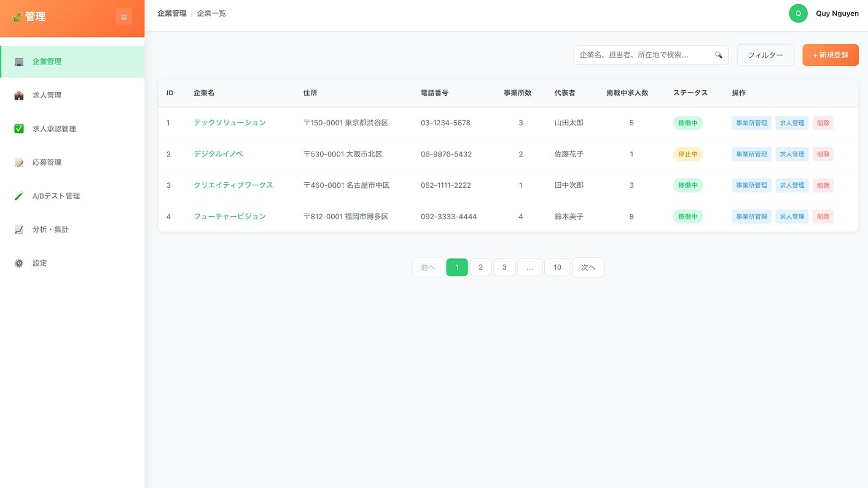868x488 pixels.
Task: Go to page 2 in pagination
Action: (x=480, y=268)
